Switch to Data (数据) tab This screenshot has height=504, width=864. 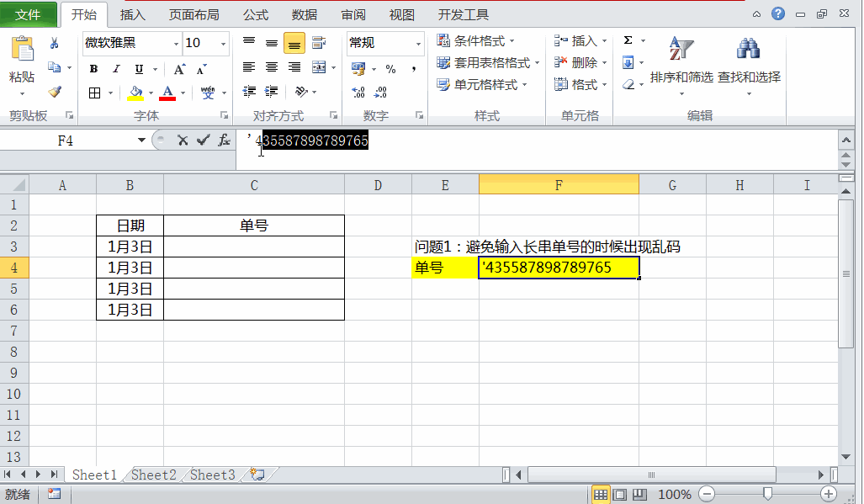pos(305,15)
